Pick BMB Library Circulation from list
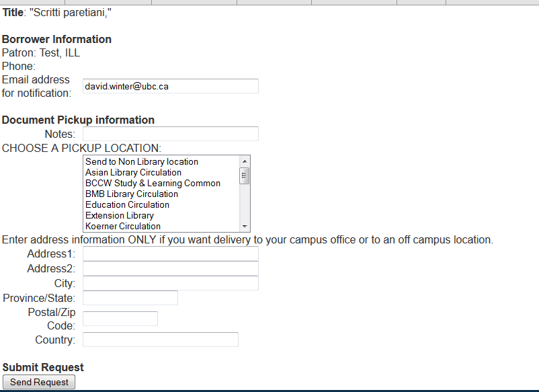539x392 pixels. (132, 194)
